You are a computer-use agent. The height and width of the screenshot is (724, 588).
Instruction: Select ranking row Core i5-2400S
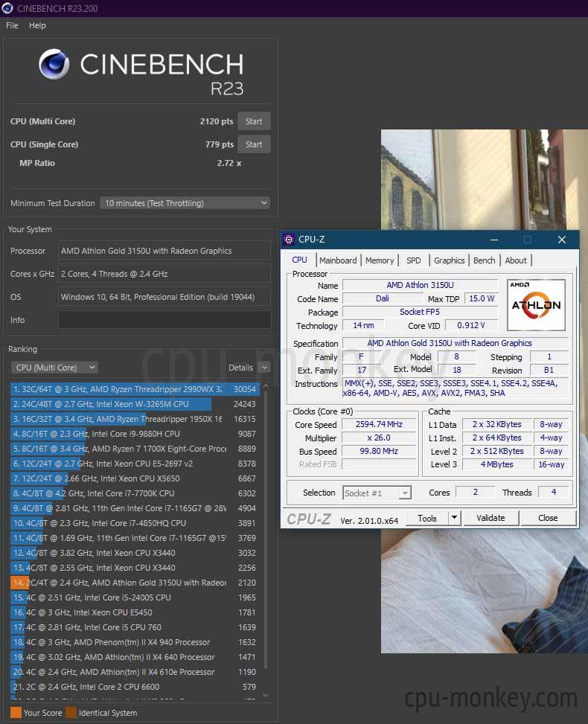(x=135, y=598)
